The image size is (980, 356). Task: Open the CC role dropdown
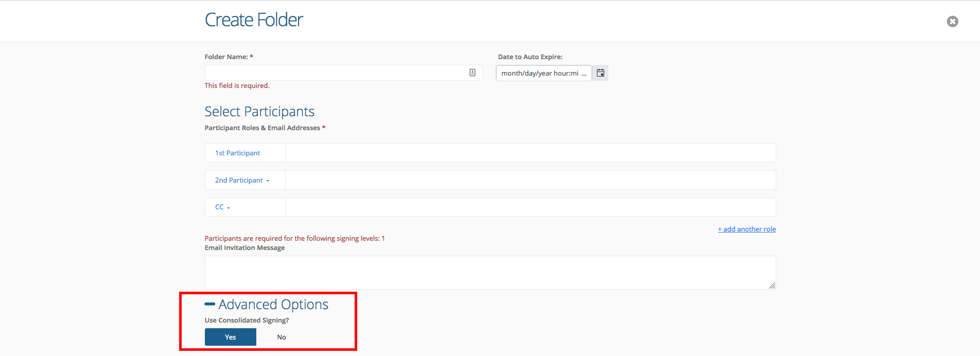point(222,207)
